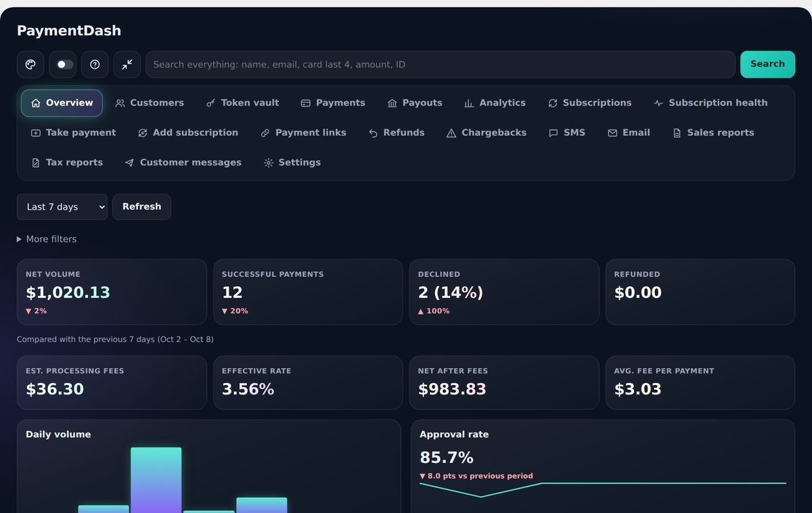Screen dimensions: 812x513
Task: View the Sales reports tab
Action: pos(713,133)
